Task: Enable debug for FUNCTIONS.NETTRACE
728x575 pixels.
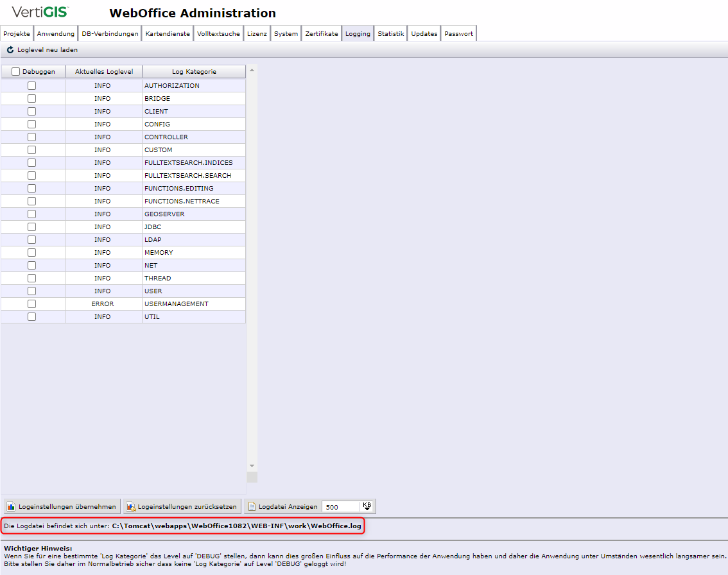Action: click(x=31, y=201)
